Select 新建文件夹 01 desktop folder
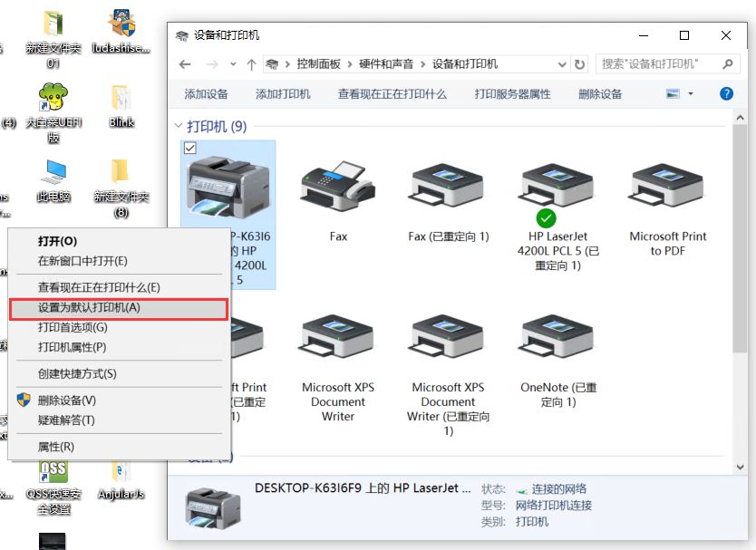756x550 pixels. 53,40
